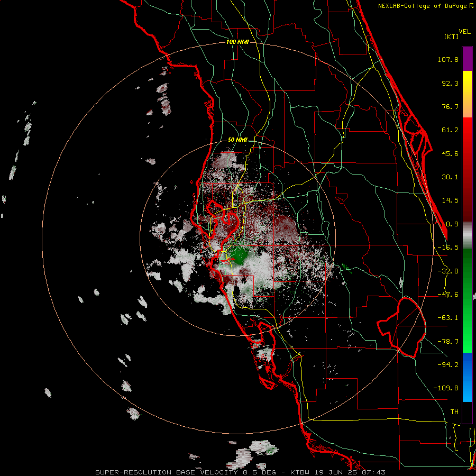Click the -16.5 velocity scale value
Screen dimensions: 476x476
tap(448, 248)
